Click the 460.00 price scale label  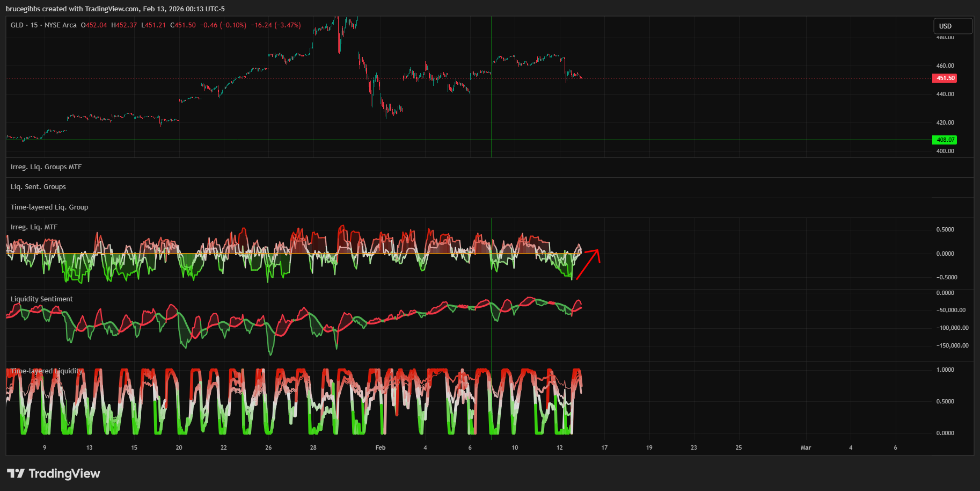[945, 66]
